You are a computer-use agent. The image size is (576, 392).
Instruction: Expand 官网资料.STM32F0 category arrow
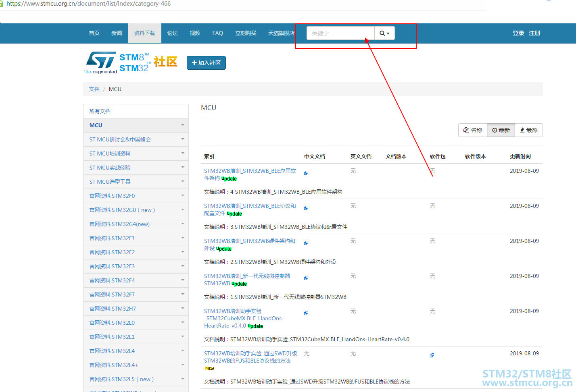[x=183, y=195]
